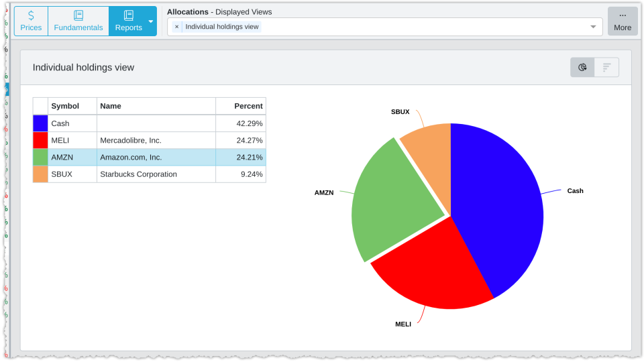Switch to bar chart view icon
The width and height of the screenshot is (644, 362).
click(x=606, y=67)
